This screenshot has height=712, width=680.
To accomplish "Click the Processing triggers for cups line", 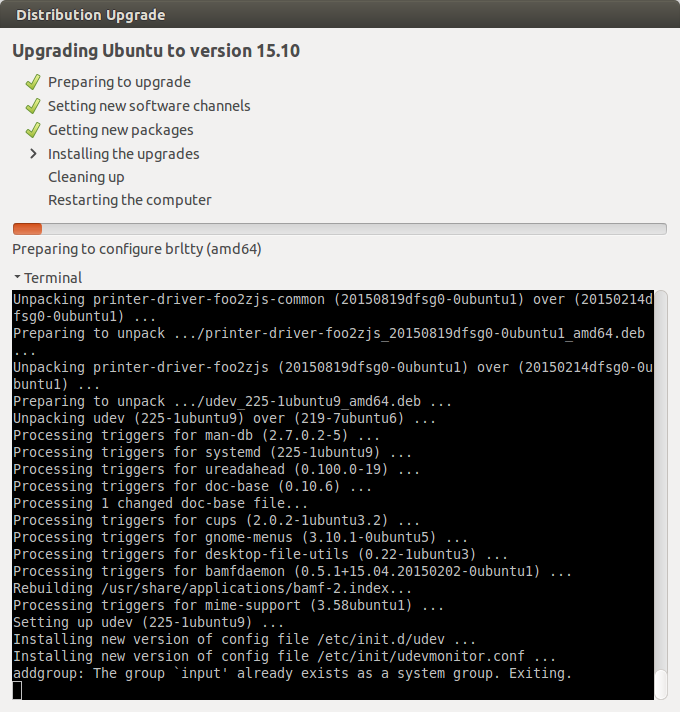I will (216, 520).
